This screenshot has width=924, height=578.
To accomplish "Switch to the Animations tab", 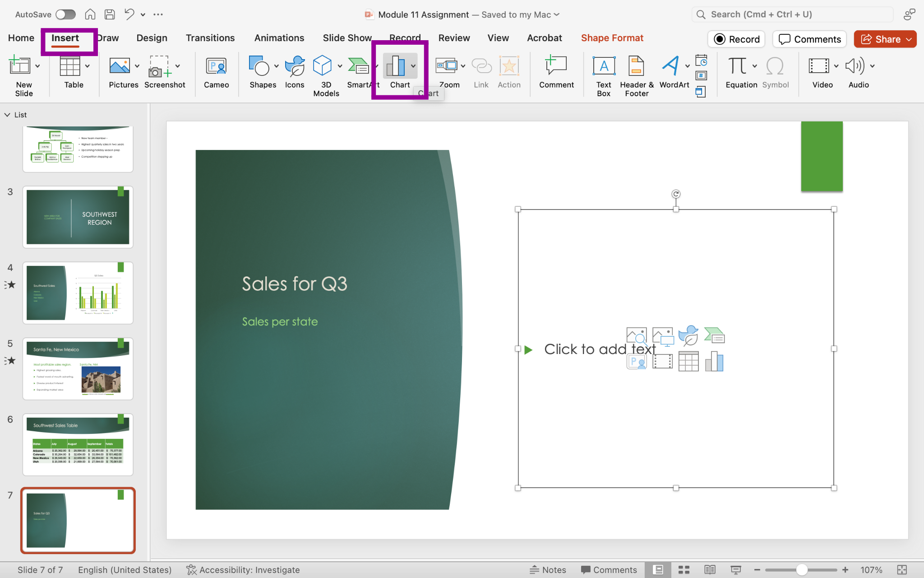I will click(x=279, y=38).
